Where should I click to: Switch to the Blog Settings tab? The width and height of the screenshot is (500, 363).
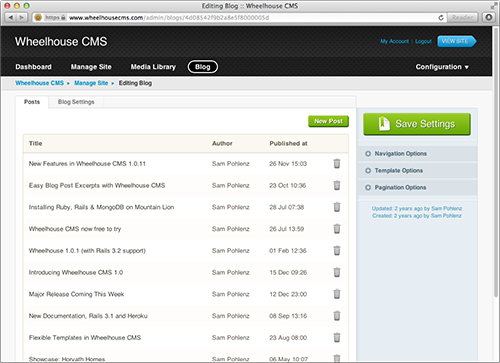76,102
